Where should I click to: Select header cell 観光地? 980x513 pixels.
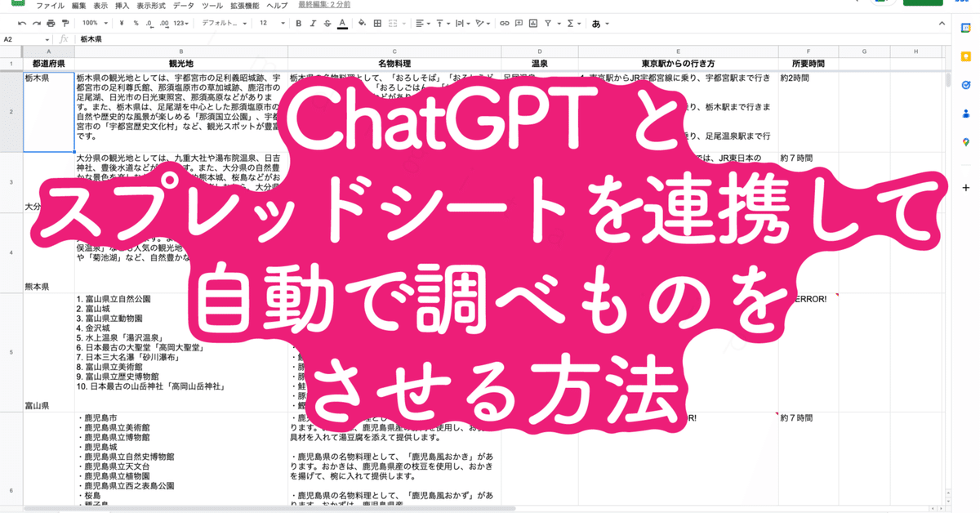[180, 64]
